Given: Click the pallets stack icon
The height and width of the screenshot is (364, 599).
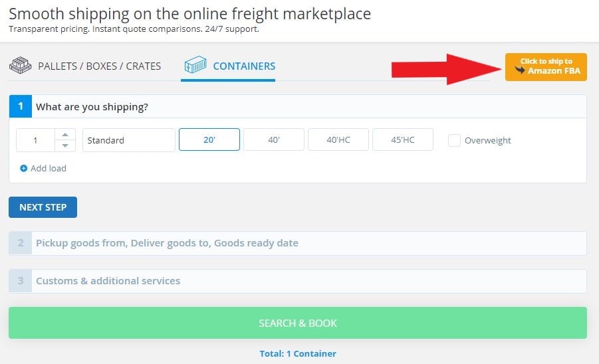Looking at the screenshot, I should pyautogui.click(x=20, y=66).
